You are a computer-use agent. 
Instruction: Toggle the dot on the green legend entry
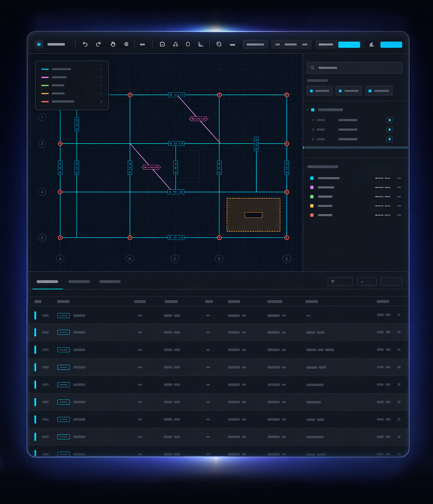[101, 85]
